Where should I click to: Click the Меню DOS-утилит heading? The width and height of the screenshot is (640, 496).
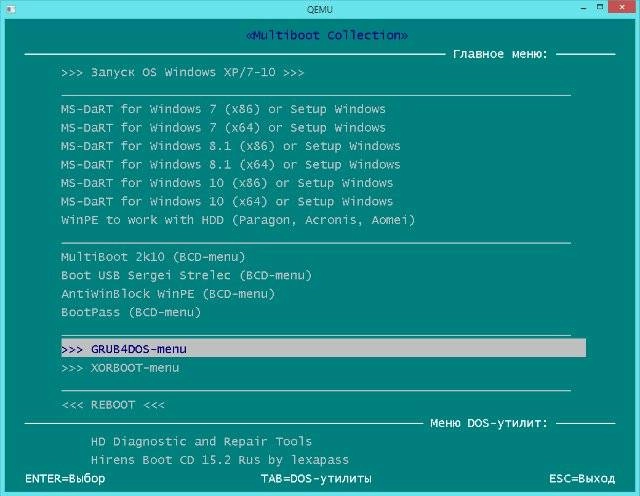(x=489, y=423)
